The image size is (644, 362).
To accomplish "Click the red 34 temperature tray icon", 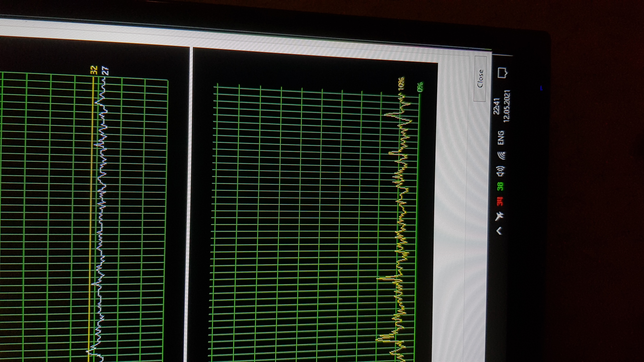I will [500, 201].
